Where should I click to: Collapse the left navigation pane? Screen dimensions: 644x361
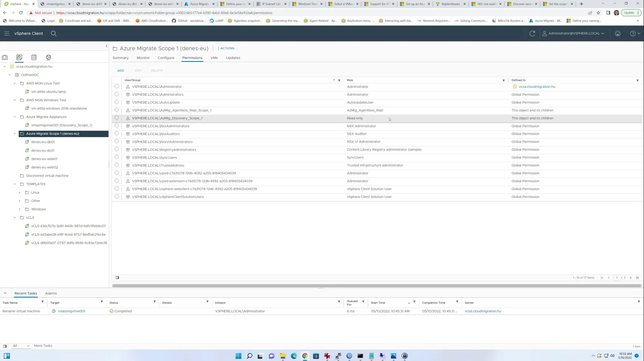pos(106,46)
